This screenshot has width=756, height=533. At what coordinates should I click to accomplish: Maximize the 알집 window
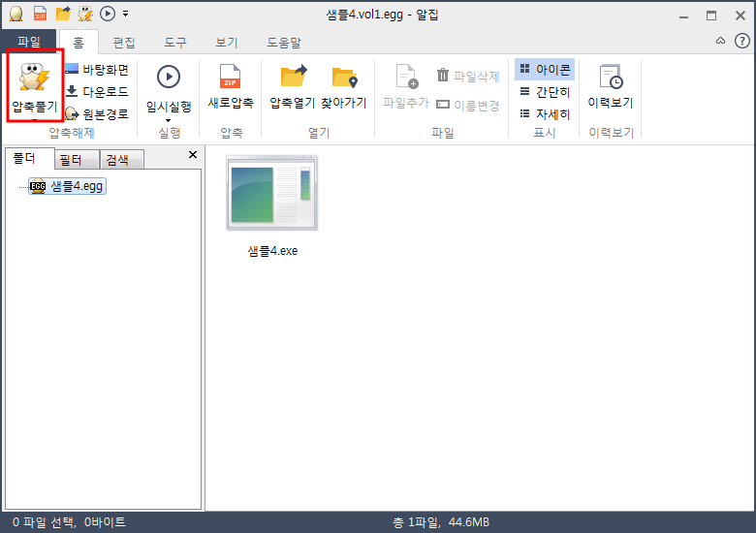pos(711,16)
